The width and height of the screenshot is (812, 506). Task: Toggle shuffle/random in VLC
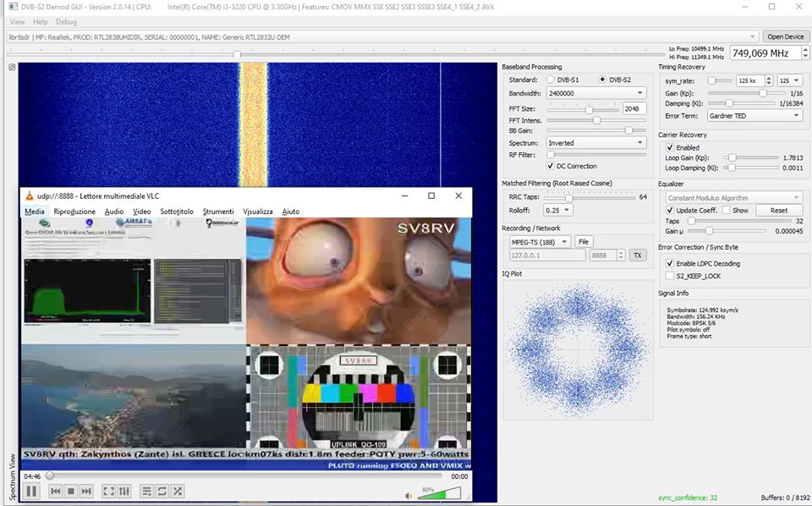tap(178, 491)
